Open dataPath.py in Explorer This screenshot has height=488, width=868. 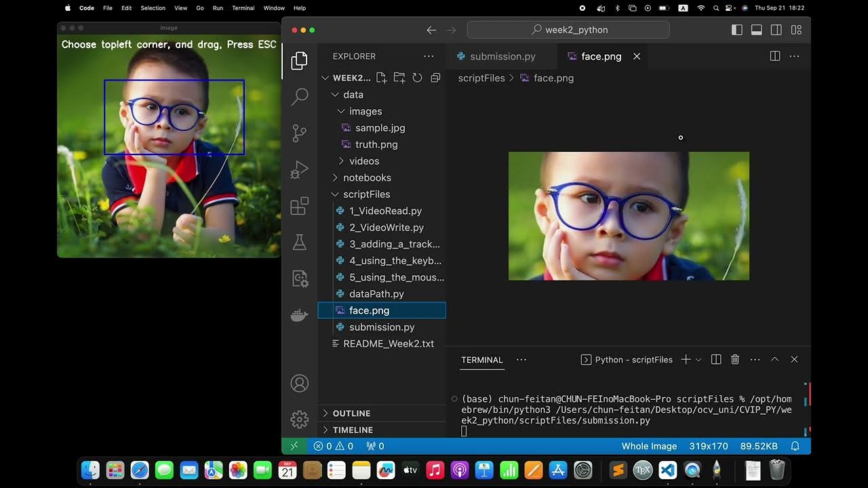tap(382, 294)
